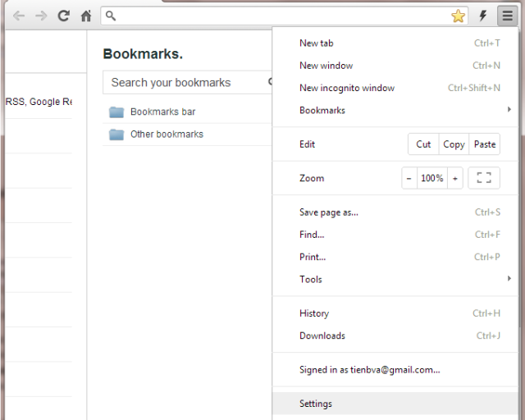The width and height of the screenshot is (525, 420).
Task: Go to the home page icon
Action: pos(86,16)
